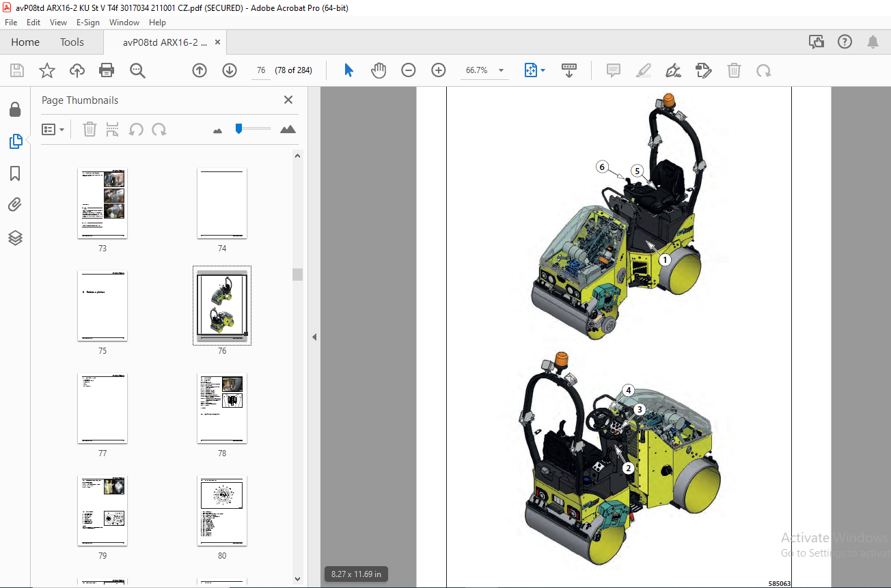
Task: Open the View menu
Action: [x=59, y=23]
